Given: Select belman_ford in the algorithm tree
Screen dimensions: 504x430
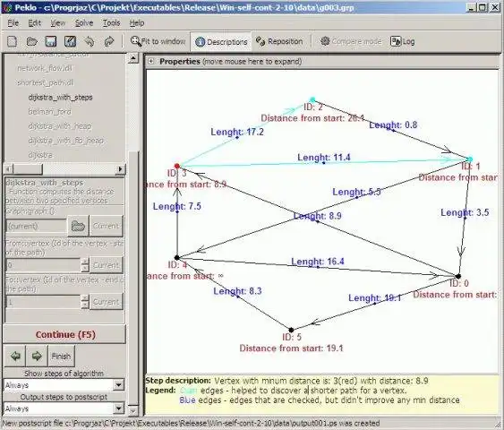Looking at the screenshot, I should (49, 112).
